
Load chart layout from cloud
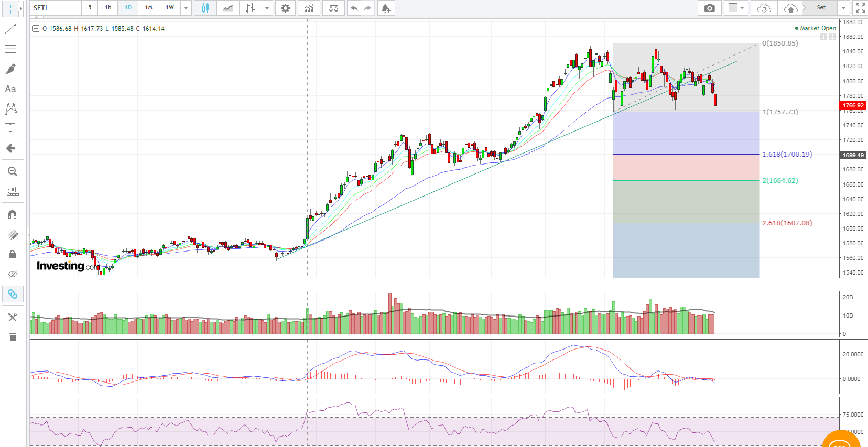click(764, 8)
